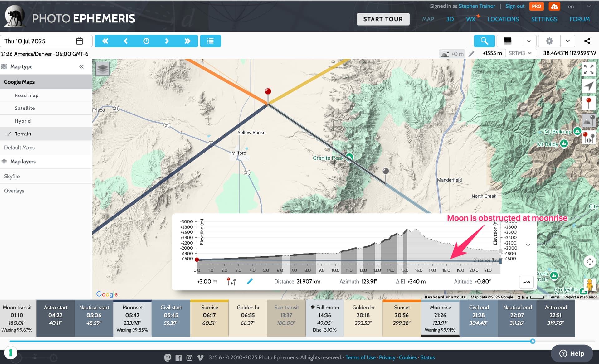Open the Stephen Trainor account link
599x364 pixels.
[x=477, y=6]
